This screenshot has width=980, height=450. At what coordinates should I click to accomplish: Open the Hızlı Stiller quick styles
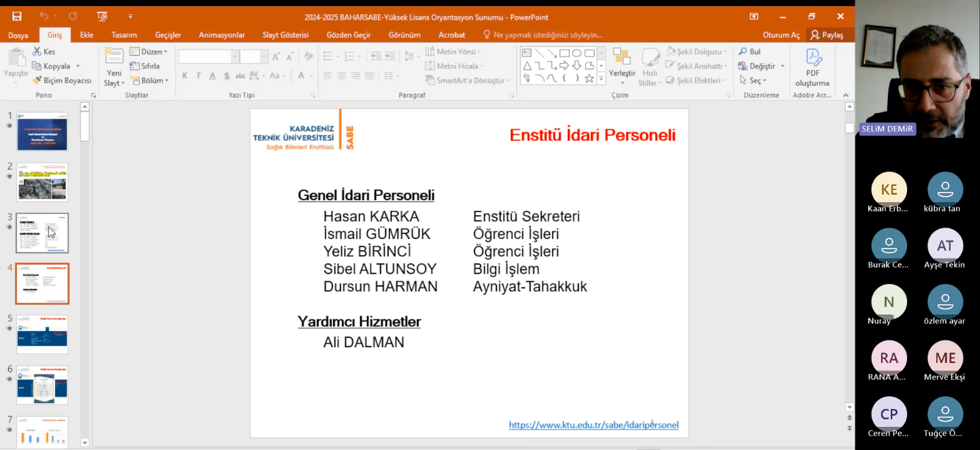[x=650, y=67]
